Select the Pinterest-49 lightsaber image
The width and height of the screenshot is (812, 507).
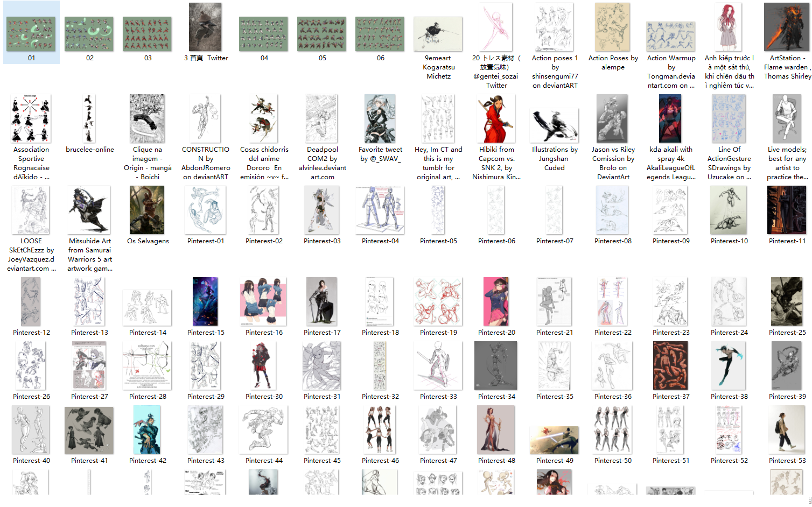tap(555, 440)
